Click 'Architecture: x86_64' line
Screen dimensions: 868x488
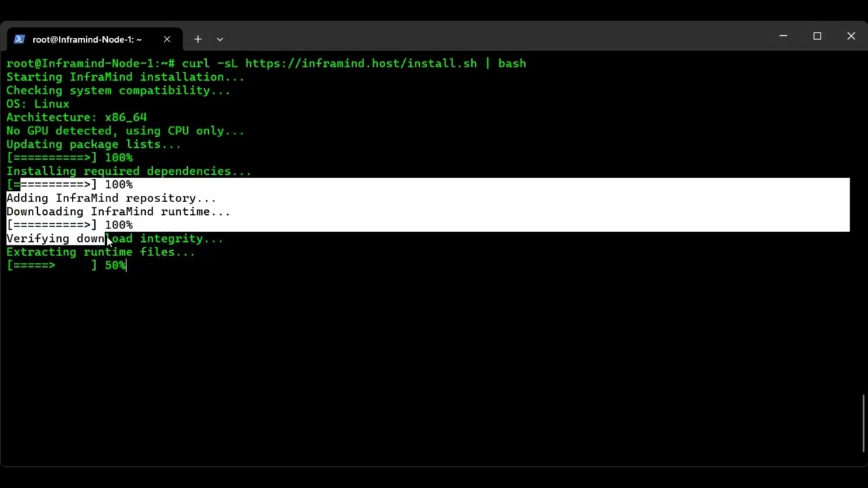(x=77, y=117)
